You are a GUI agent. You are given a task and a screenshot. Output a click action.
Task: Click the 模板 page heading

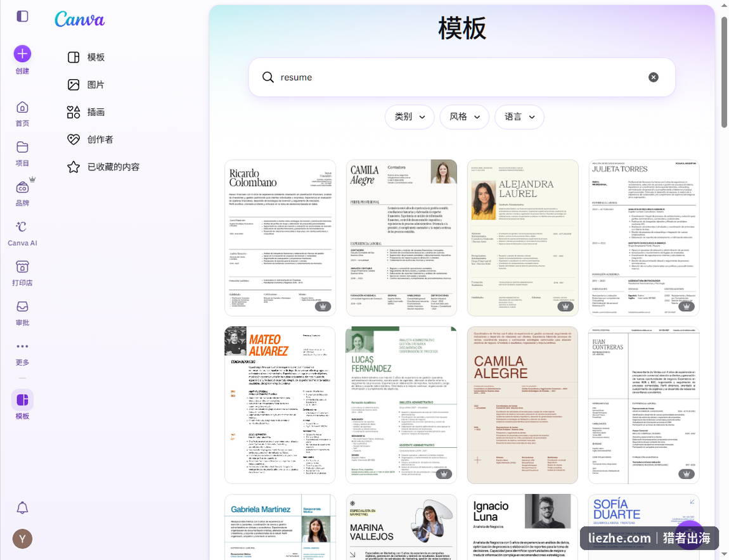[x=462, y=29]
